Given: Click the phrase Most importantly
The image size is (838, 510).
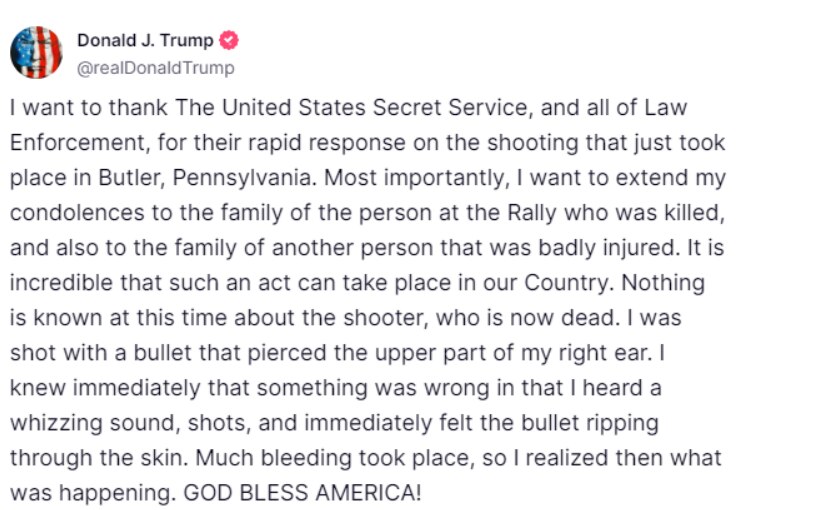Looking at the screenshot, I should click(415, 178).
